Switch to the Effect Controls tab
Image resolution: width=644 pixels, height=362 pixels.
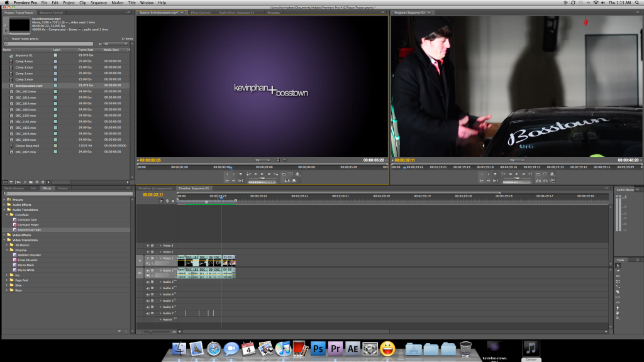click(201, 13)
